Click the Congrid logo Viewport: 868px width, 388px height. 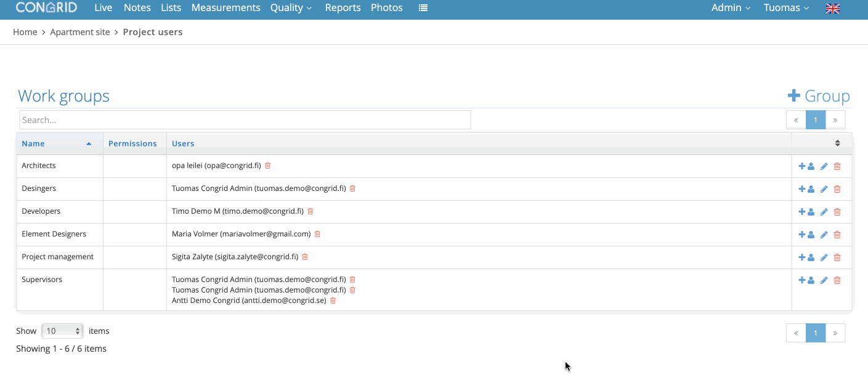point(47,7)
